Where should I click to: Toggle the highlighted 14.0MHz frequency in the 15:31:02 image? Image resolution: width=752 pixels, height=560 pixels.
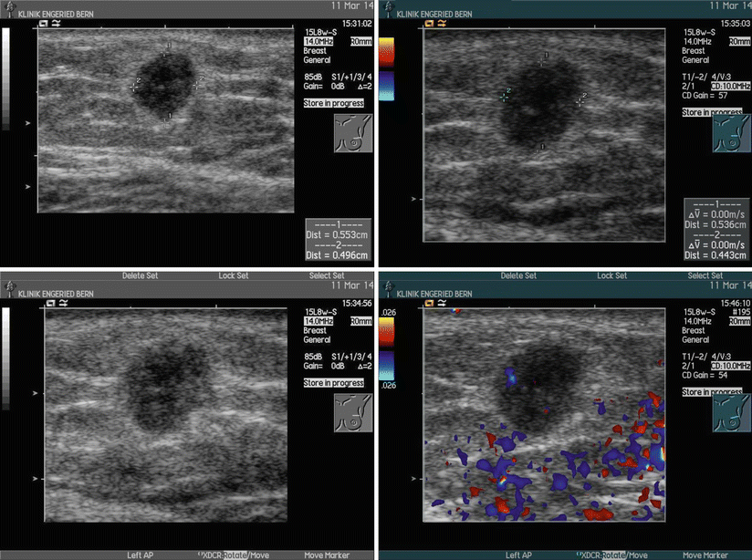[319, 42]
